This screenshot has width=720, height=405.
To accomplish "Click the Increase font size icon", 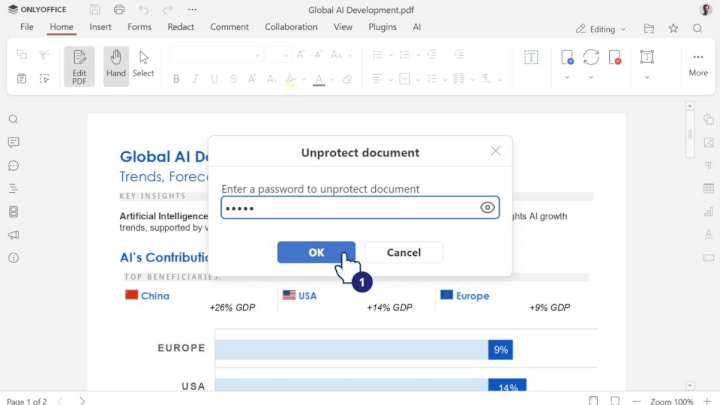I will coord(301,55).
